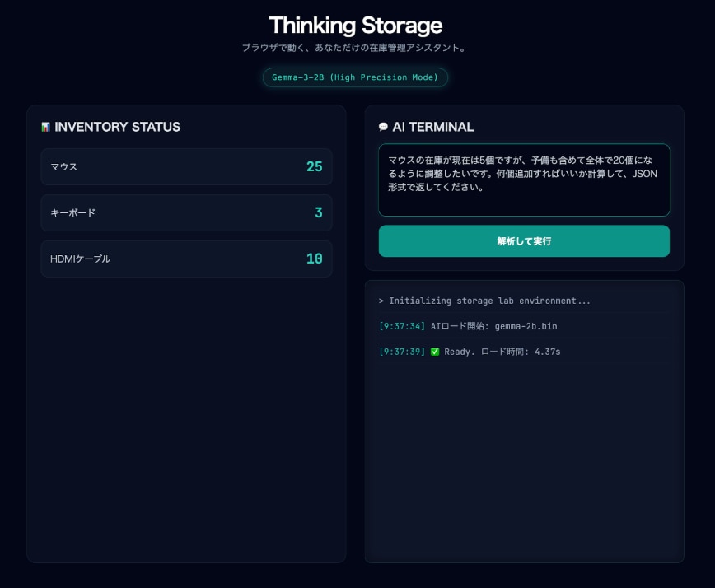Click the bar chart icon beside INVENTORY STATUS
The image size is (715, 588).
[x=45, y=127]
